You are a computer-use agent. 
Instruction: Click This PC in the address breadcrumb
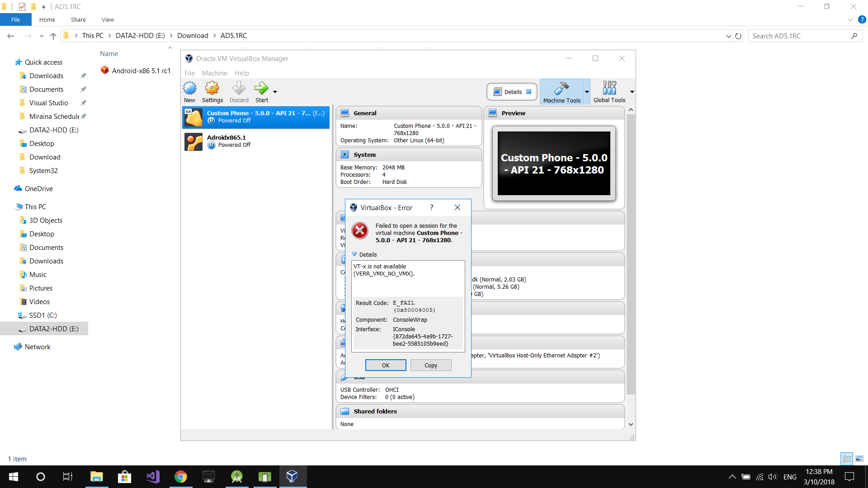pos(93,36)
